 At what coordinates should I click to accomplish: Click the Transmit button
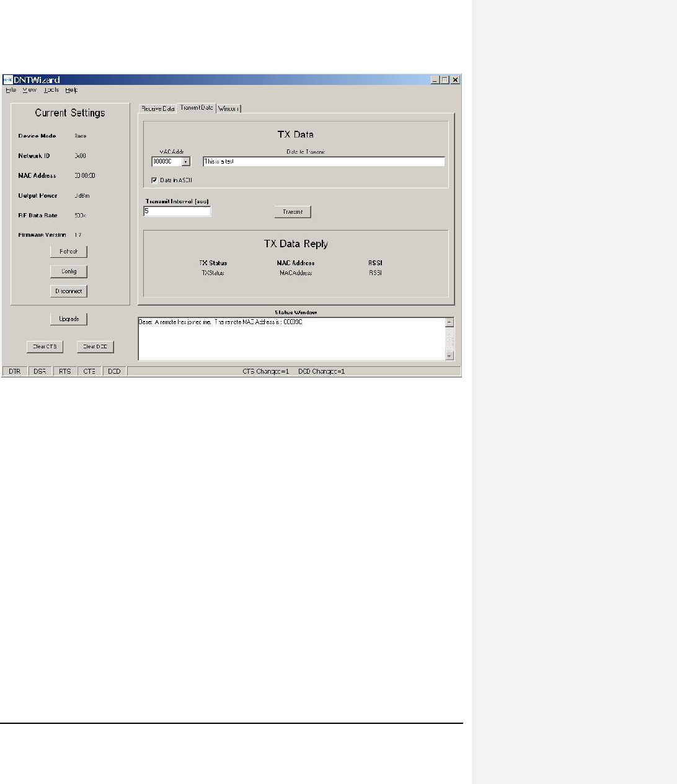(x=293, y=212)
